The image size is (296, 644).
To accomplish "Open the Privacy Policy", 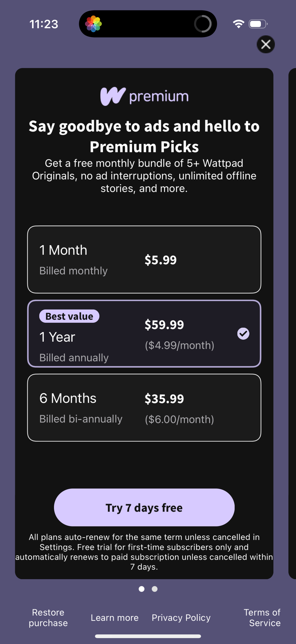I will (181, 618).
